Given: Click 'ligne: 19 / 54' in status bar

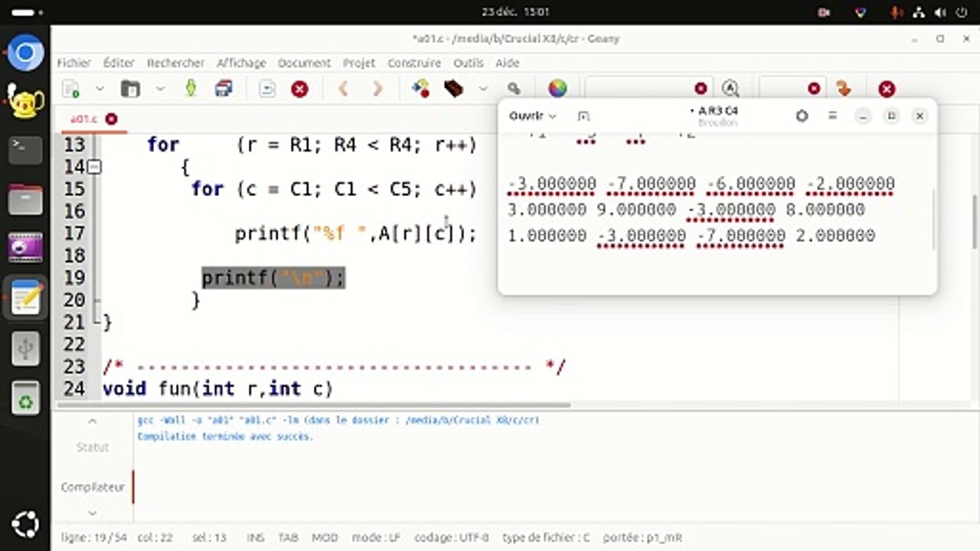Looking at the screenshot, I should point(94,537).
